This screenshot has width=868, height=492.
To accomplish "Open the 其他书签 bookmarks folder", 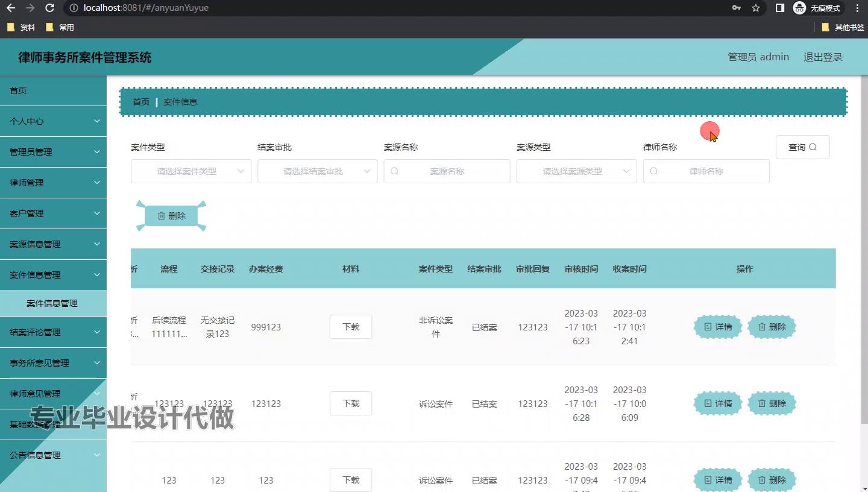I will tap(843, 27).
